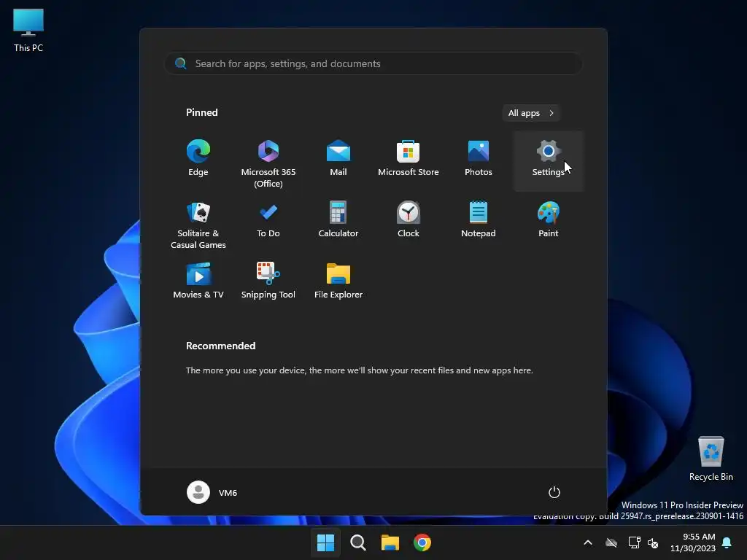Open the notifications bell icon
The image size is (747, 560).
[x=727, y=542]
